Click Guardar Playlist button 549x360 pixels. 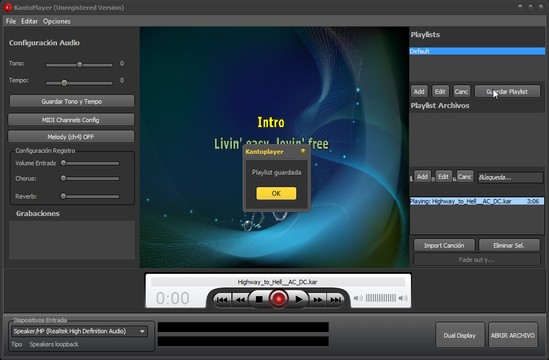tap(507, 91)
